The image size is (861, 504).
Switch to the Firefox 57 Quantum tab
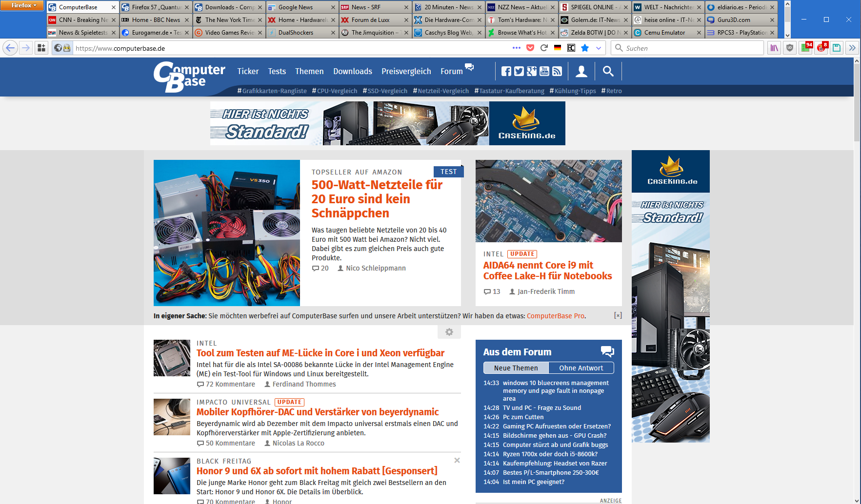pyautogui.click(x=156, y=7)
